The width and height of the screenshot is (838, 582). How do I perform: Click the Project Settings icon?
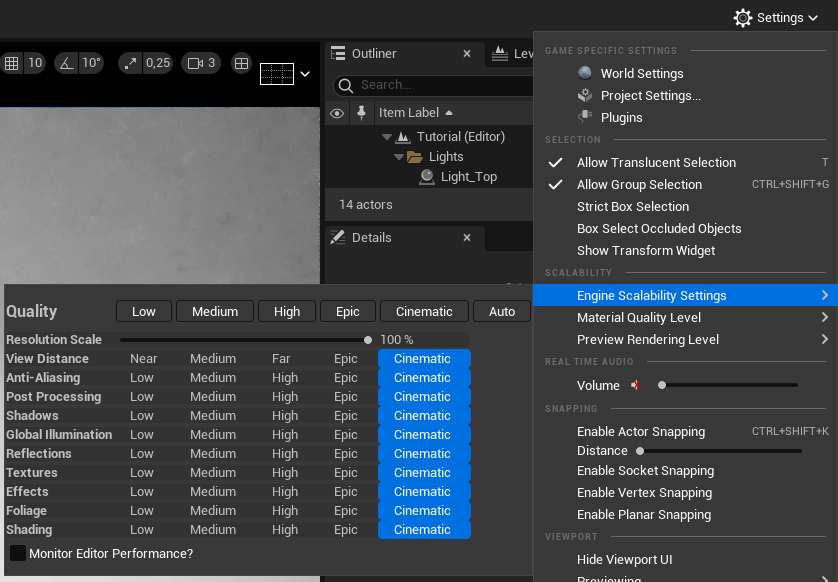click(585, 95)
